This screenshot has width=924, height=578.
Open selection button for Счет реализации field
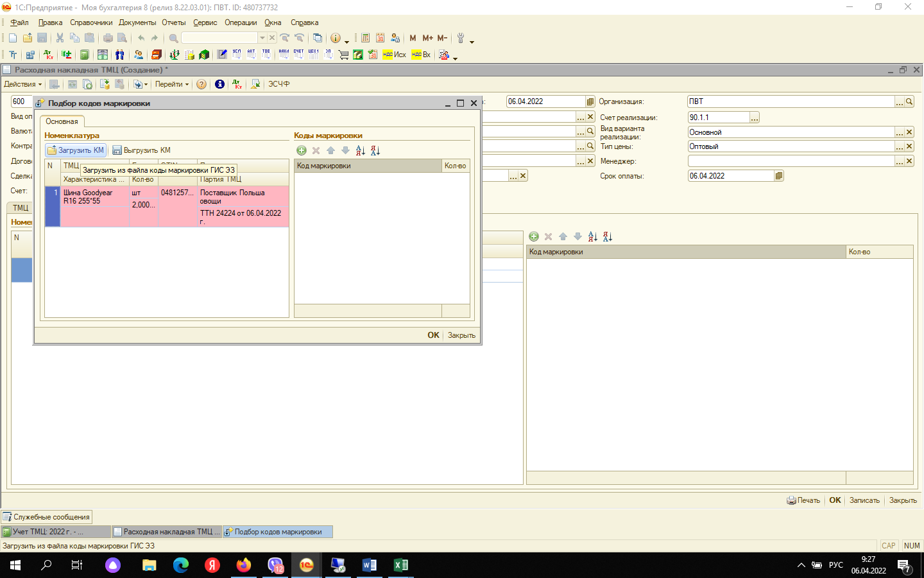tap(755, 118)
